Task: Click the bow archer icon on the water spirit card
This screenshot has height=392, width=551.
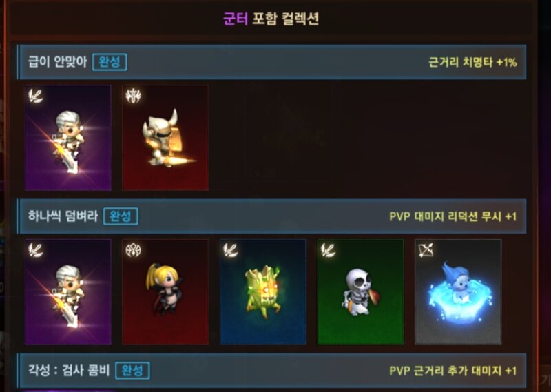Action: pyautogui.click(x=426, y=250)
